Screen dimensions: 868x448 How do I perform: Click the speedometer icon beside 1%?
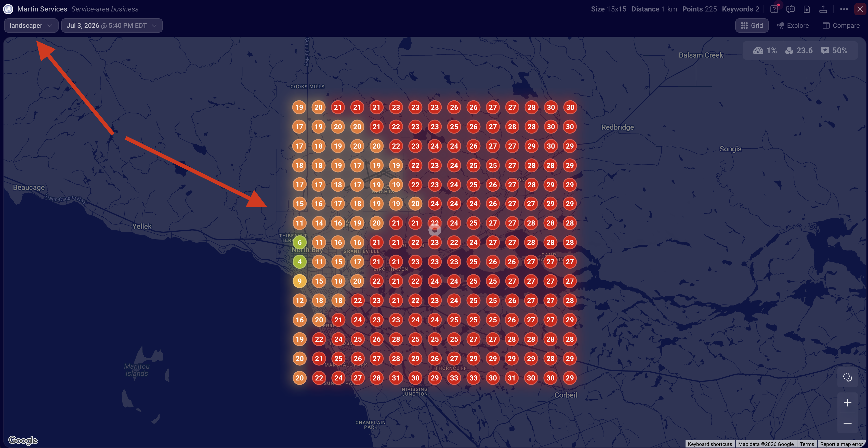point(758,50)
